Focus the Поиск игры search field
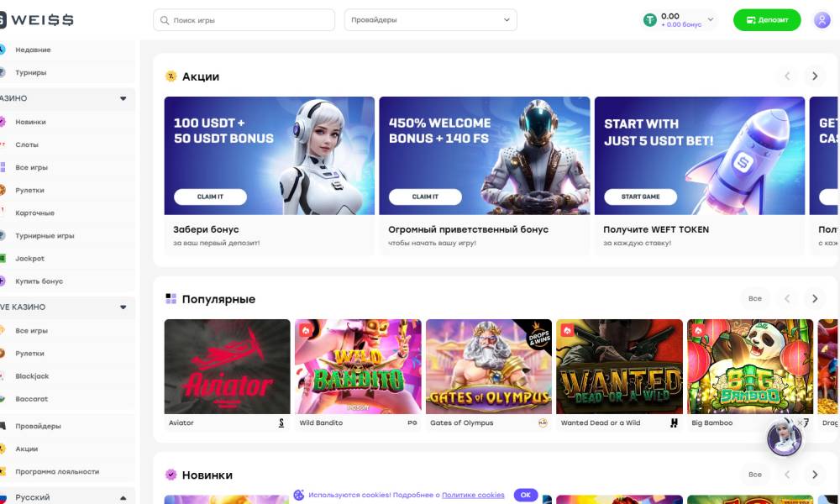This screenshot has width=840, height=504. 244,20
